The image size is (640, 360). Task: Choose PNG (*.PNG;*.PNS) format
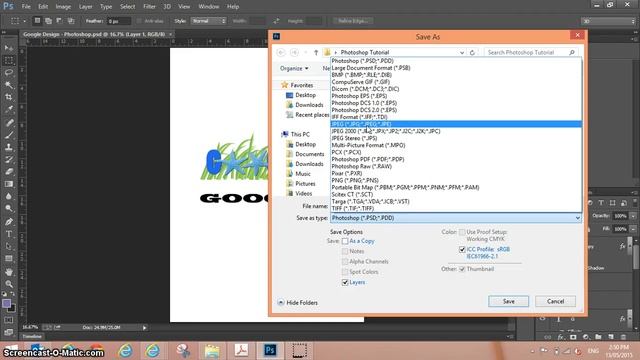click(x=456, y=180)
